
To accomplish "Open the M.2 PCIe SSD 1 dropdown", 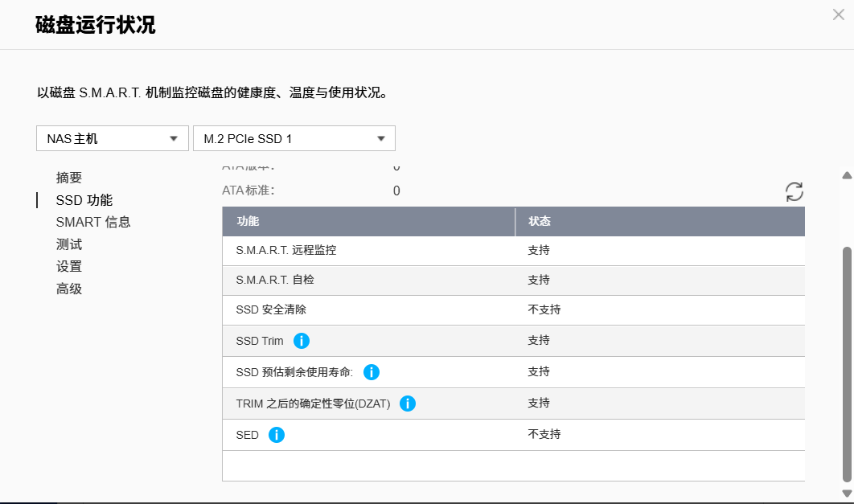I will pyautogui.click(x=294, y=138).
